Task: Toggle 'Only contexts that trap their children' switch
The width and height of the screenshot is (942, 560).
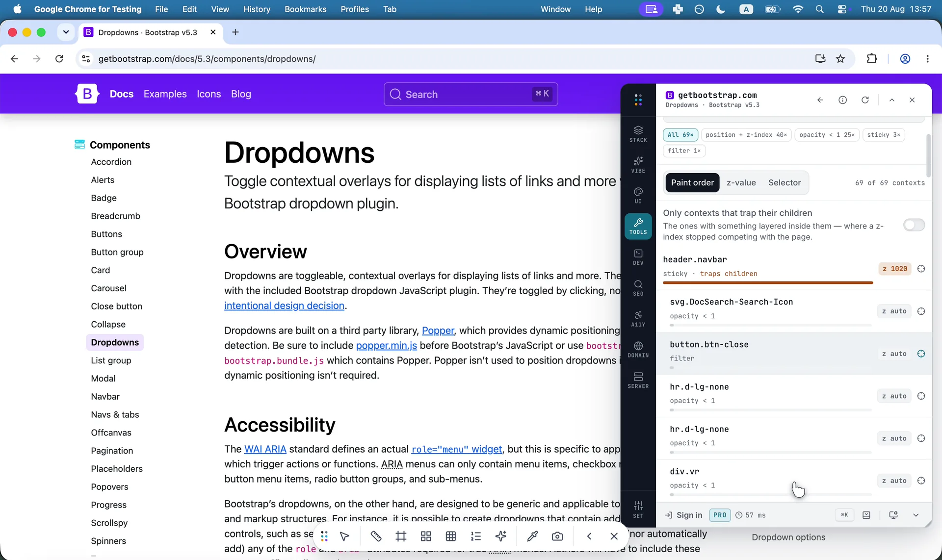Action: (914, 225)
